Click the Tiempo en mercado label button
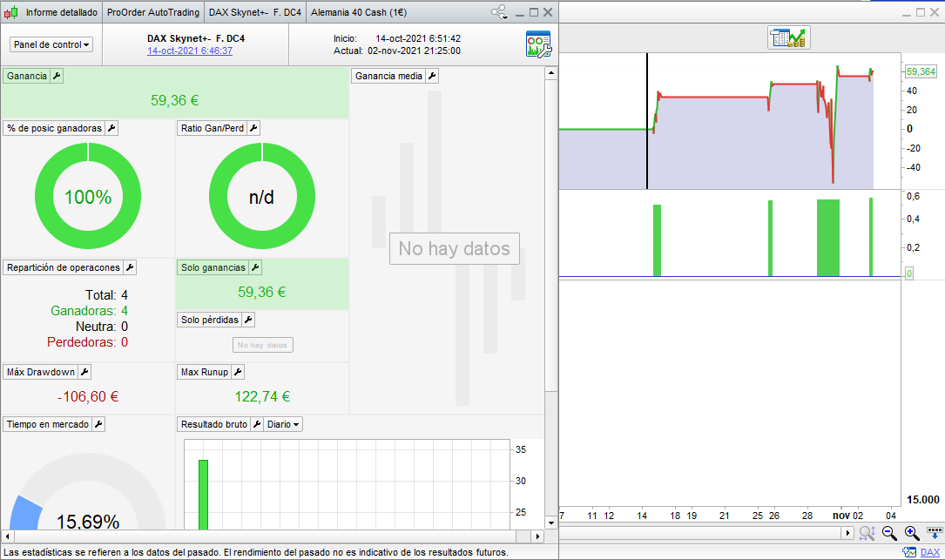This screenshot has width=945, height=560. 48,424
